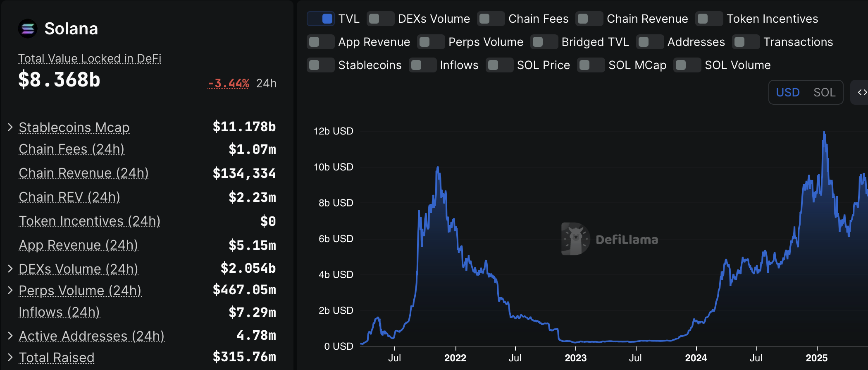
Task: Switch chart denomination to SOL
Action: pos(825,92)
